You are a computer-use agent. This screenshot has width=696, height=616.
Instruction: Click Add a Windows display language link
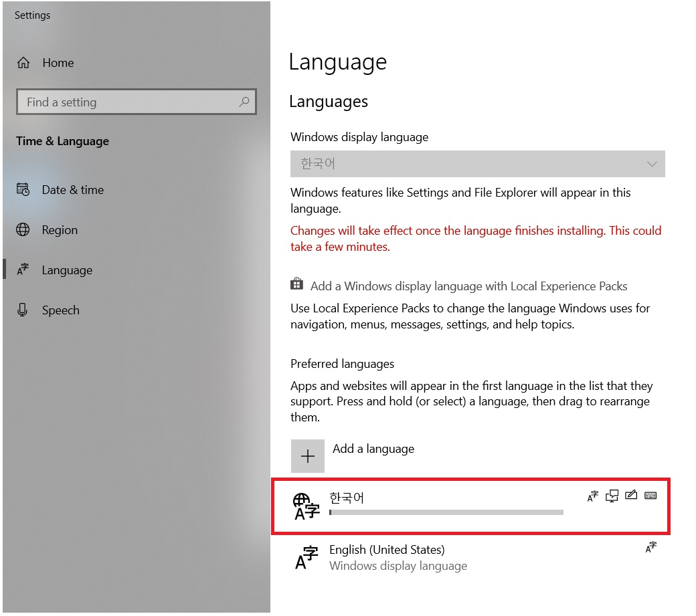coord(468,286)
